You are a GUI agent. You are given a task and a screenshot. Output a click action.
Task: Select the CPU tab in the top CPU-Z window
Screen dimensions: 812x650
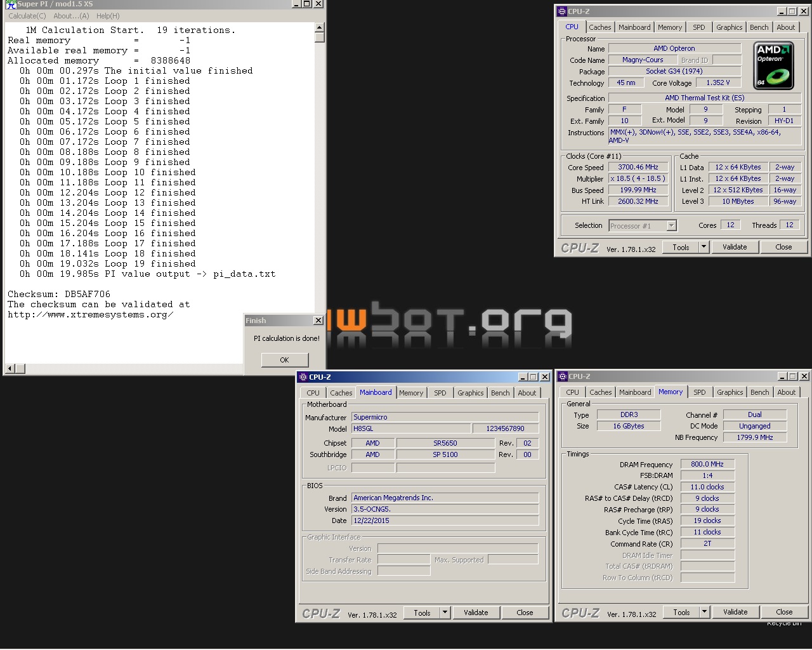click(x=572, y=27)
